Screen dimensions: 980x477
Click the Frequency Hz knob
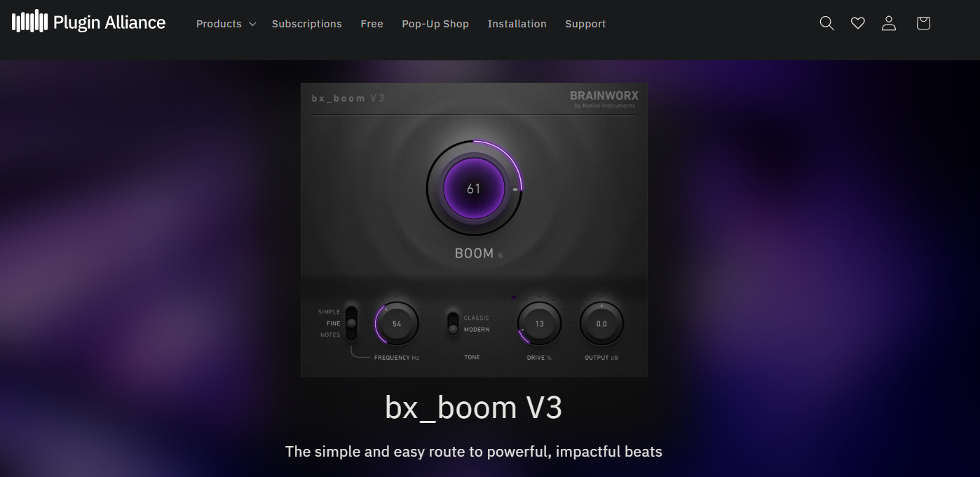(x=397, y=324)
